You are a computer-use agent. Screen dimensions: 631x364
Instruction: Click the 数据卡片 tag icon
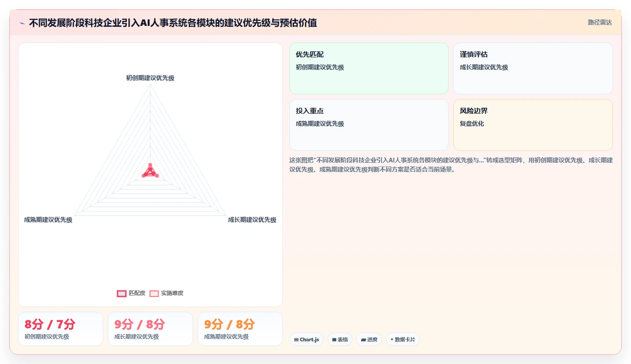tap(392, 339)
